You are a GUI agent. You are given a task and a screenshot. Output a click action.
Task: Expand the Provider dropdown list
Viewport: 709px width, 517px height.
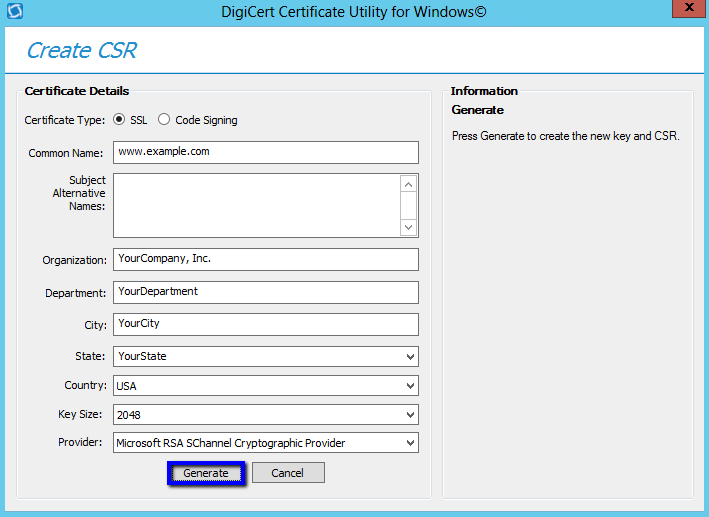410,443
